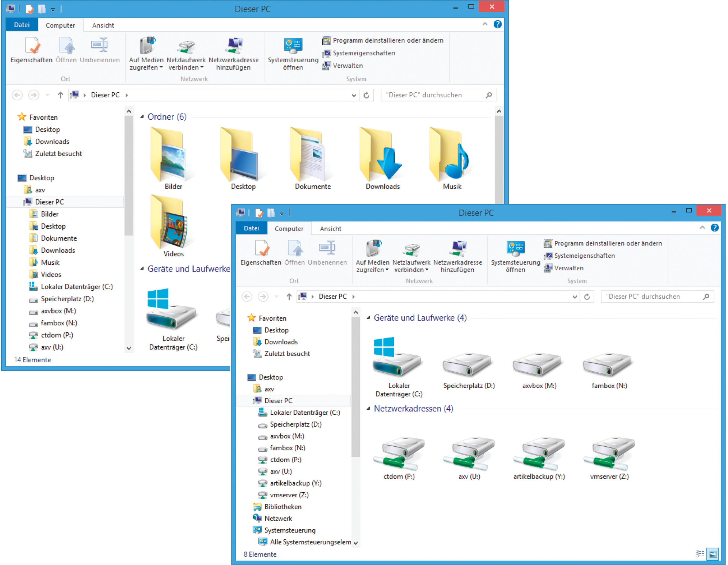
Task: Expand front window address bar history dropdown
Action: pyautogui.click(x=575, y=297)
